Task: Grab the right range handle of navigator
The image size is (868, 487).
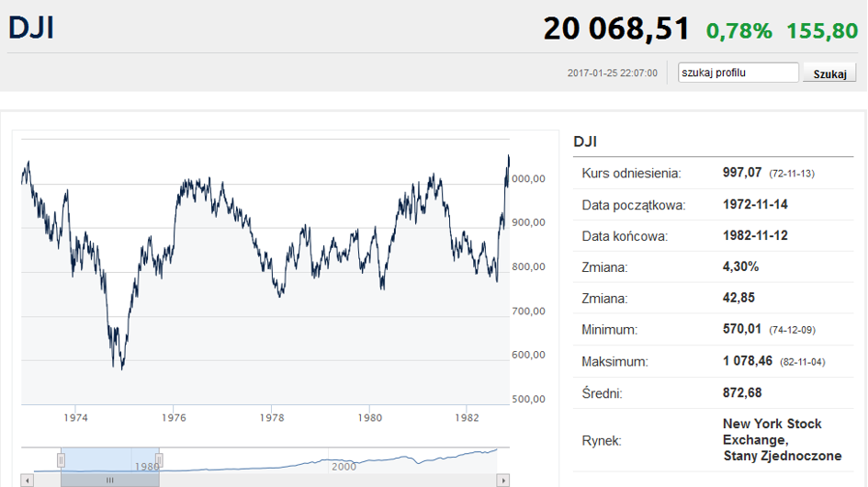Action: (159, 459)
